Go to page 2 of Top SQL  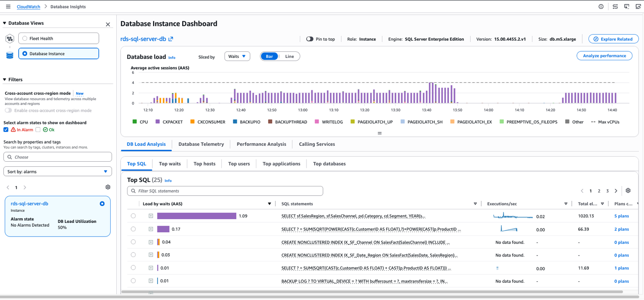coord(599,191)
